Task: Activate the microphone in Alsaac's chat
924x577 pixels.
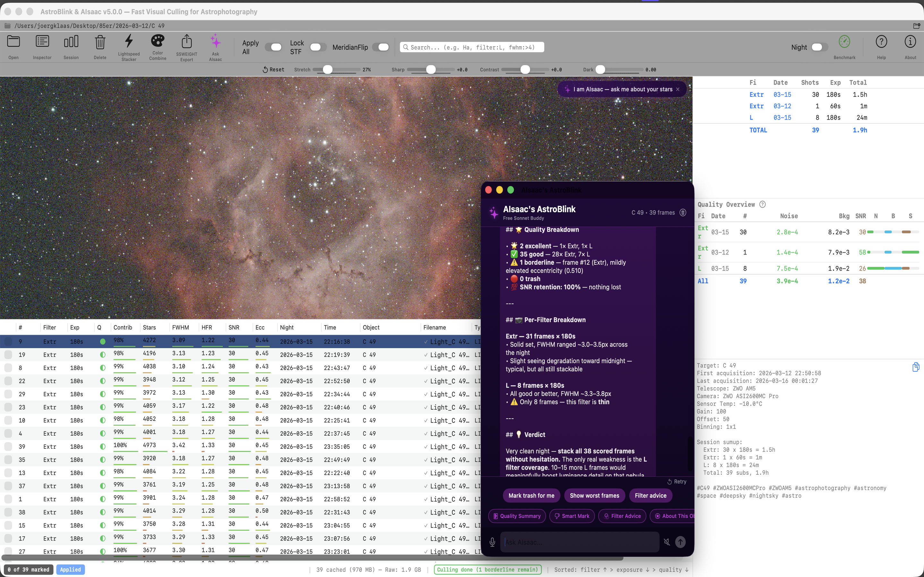Action: click(492, 542)
